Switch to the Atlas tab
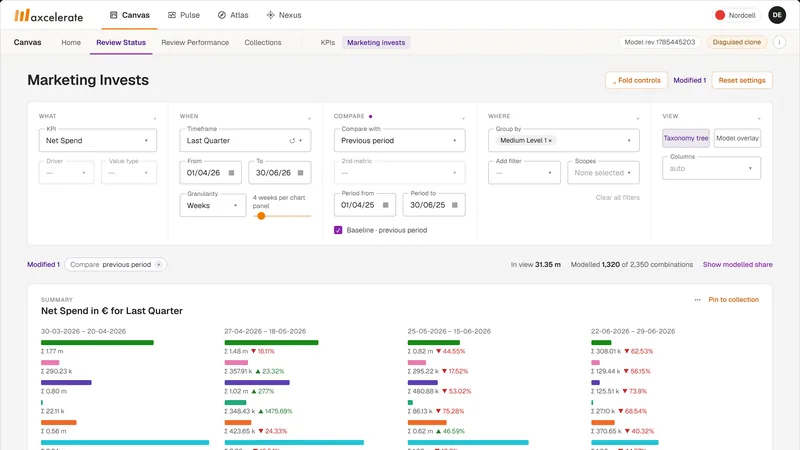 pyautogui.click(x=233, y=15)
